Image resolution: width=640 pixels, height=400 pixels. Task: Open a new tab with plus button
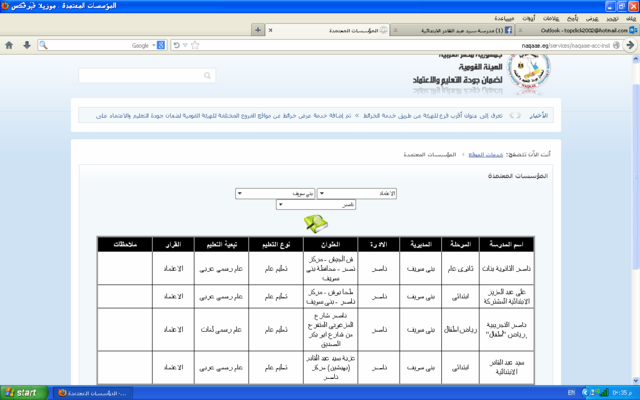pyautogui.click(x=258, y=30)
